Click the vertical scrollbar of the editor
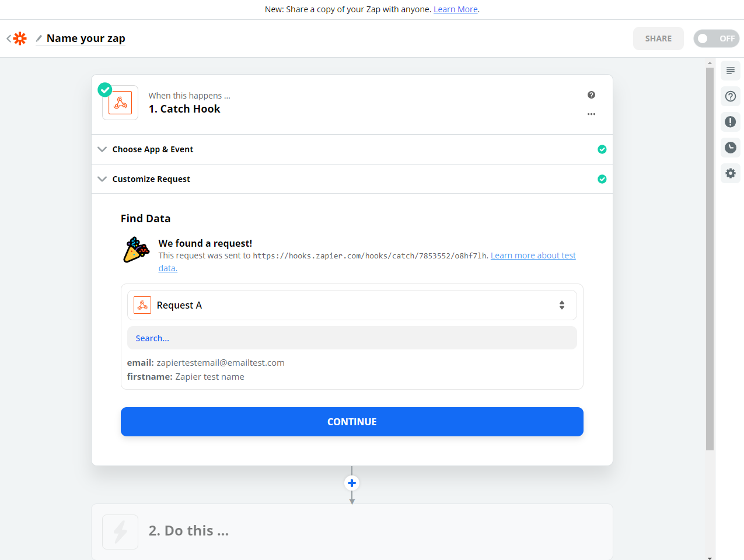The height and width of the screenshot is (560, 744). click(710, 259)
